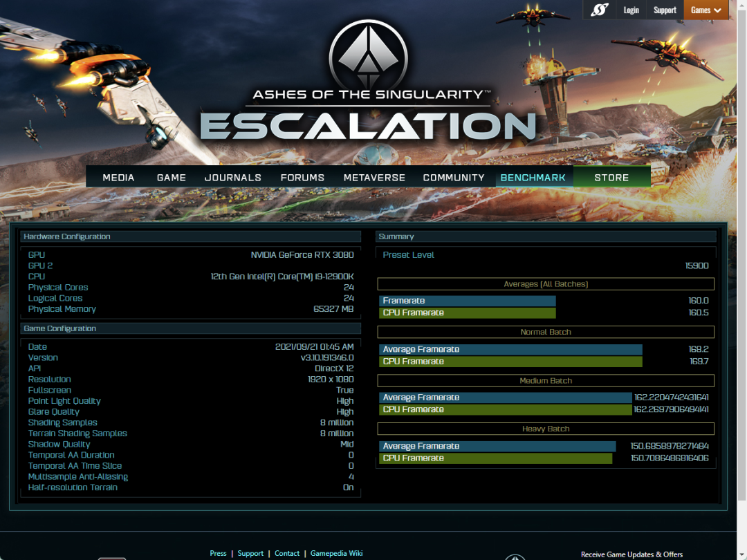Visit the Gamepedia Wiki link
The image size is (747, 560).
coord(337,553)
